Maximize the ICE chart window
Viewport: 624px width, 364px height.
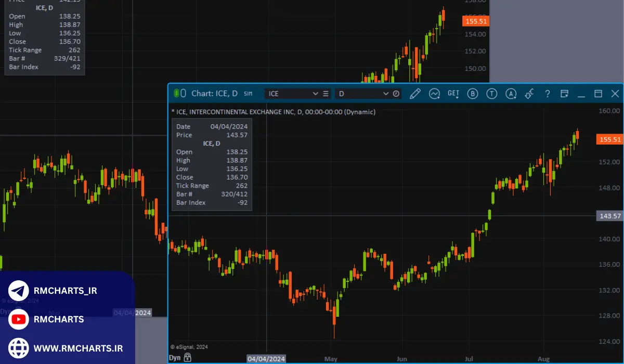point(598,94)
